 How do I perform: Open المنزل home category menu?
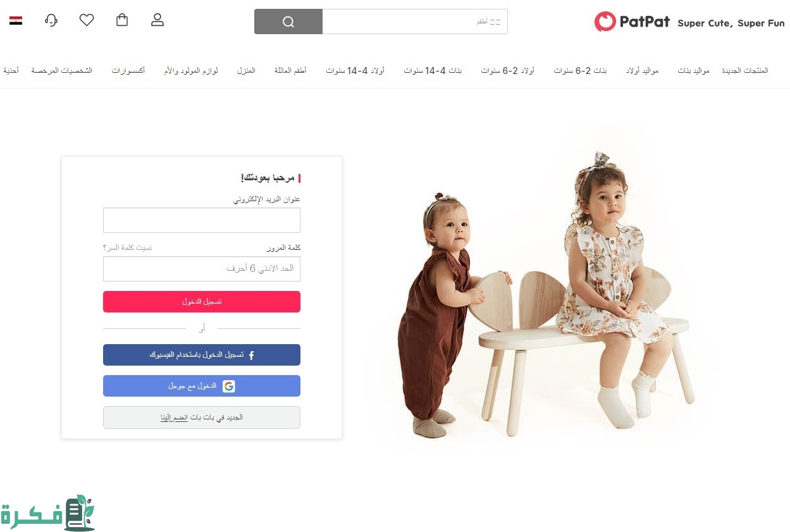(x=246, y=70)
